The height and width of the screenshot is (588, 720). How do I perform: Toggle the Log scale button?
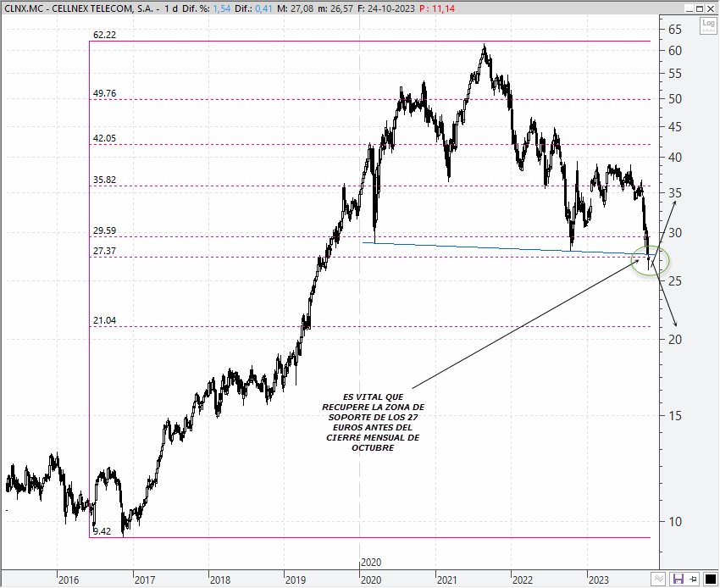coord(708,25)
